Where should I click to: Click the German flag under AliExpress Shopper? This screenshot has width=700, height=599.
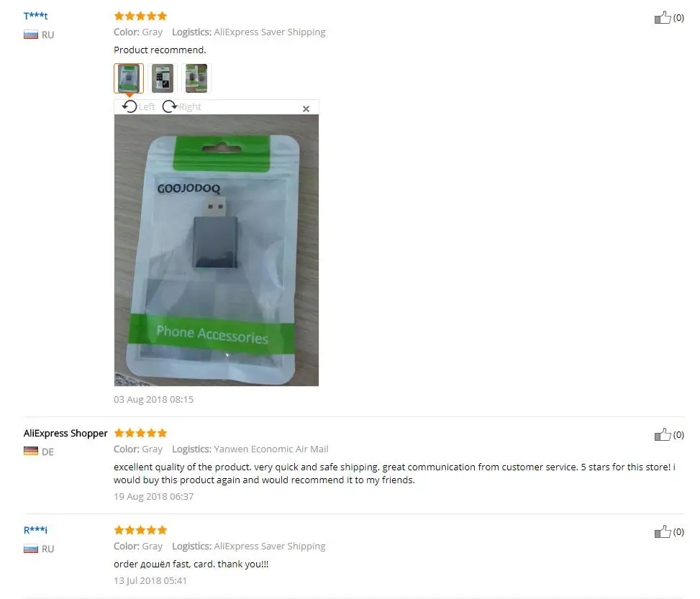31,452
